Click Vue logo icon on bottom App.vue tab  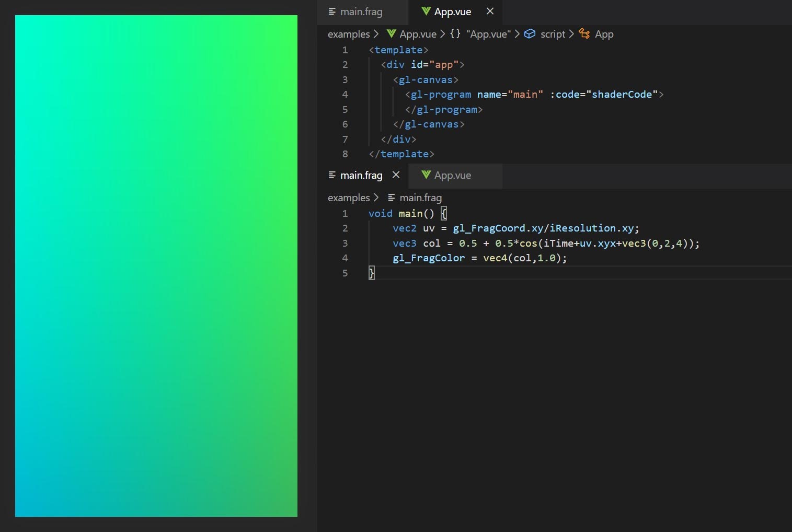[x=426, y=175]
